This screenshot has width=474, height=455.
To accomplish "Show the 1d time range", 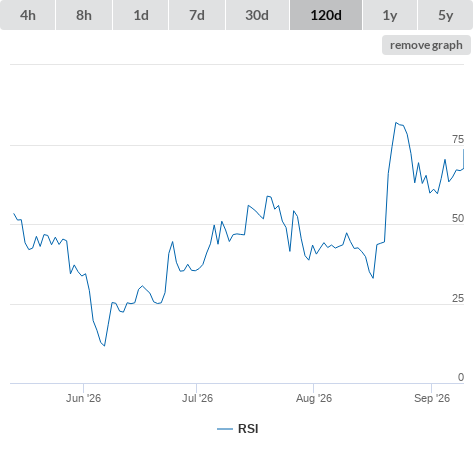I will pyautogui.click(x=141, y=15).
